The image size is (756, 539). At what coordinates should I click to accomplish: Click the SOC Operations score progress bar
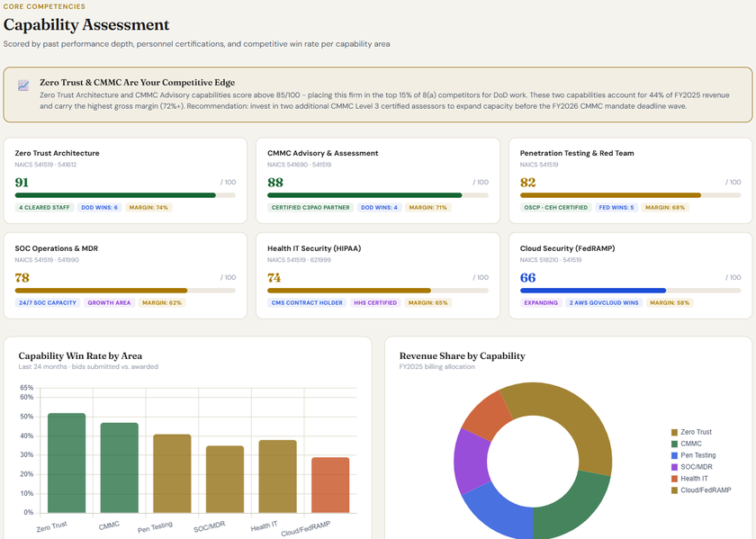(x=125, y=291)
